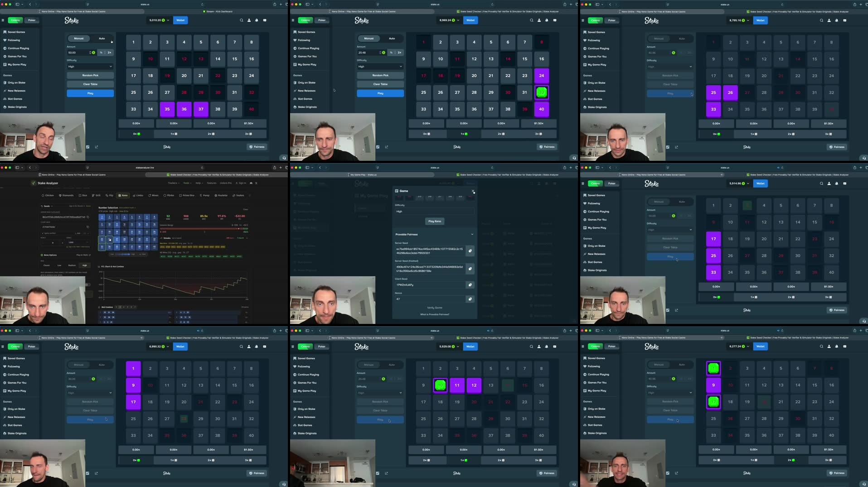Select Manual mode in 8,969.24 balance window
The image size is (868, 487).
(369, 39)
